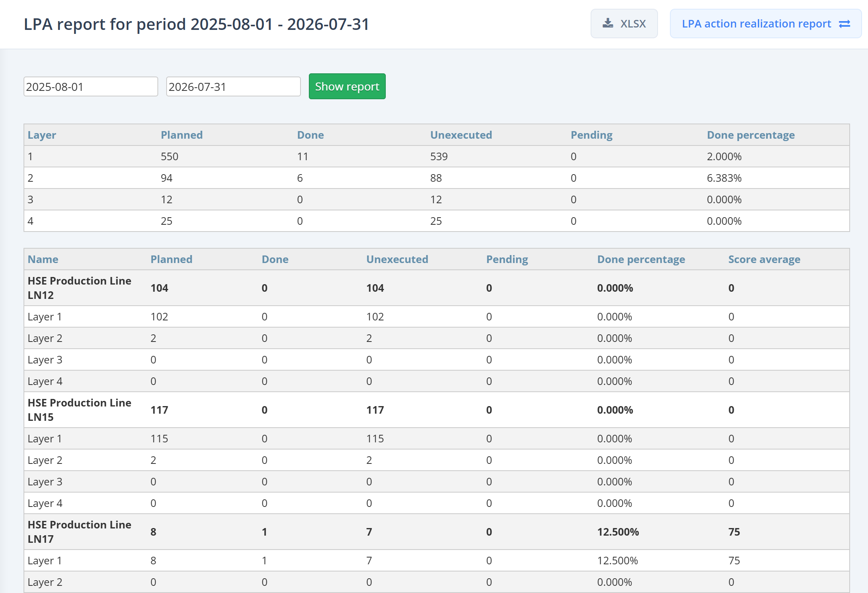868x593 pixels.
Task: Click the swap arrows icon beside realization report
Action: (844, 24)
